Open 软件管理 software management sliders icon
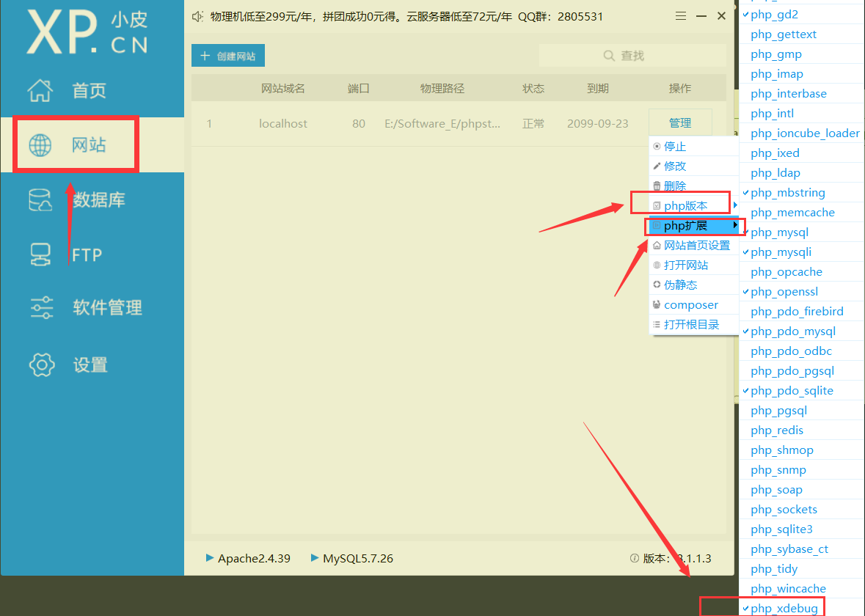 (x=42, y=308)
